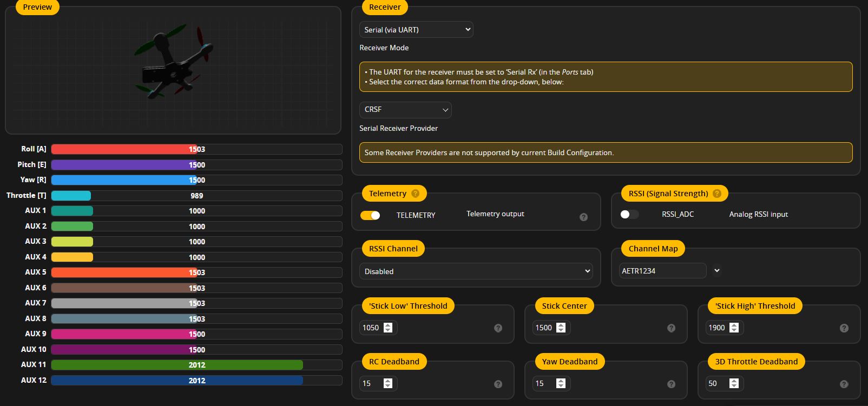The width and height of the screenshot is (868, 406).
Task: Click Yaw Deadband value field
Action: tap(551, 383)
